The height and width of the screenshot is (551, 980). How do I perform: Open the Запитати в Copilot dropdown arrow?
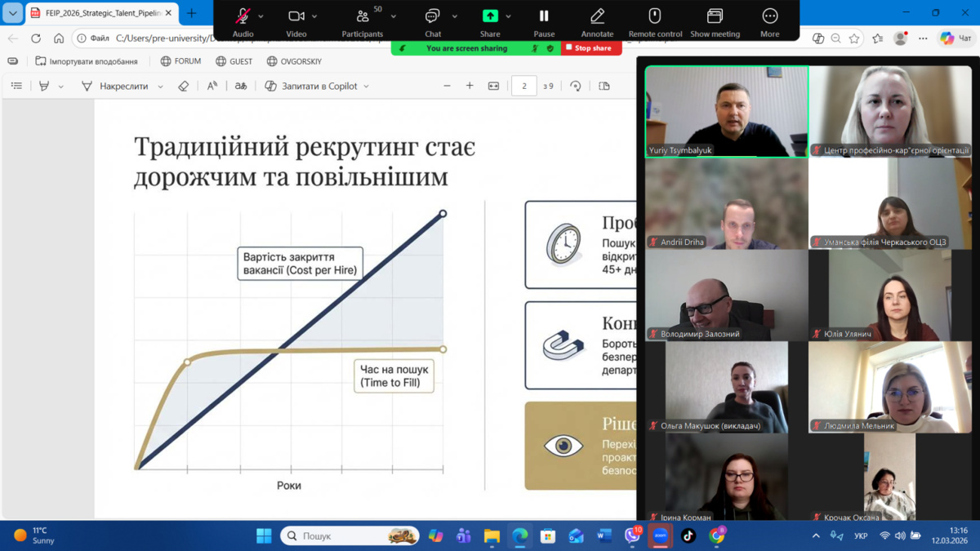[x=366, y=87]
